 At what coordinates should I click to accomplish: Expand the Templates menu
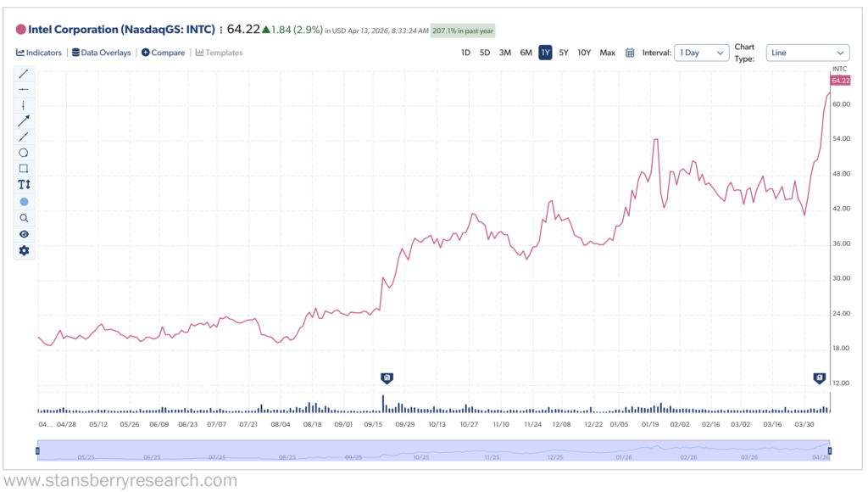pyautogui.click(x=220, y=53)
